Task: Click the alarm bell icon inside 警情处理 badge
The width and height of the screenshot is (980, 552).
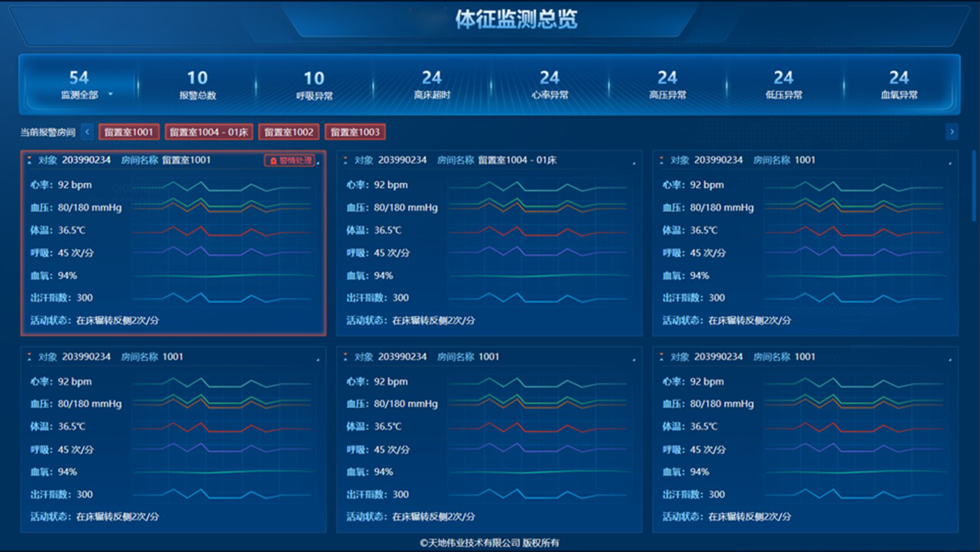Action: [272, 159]
